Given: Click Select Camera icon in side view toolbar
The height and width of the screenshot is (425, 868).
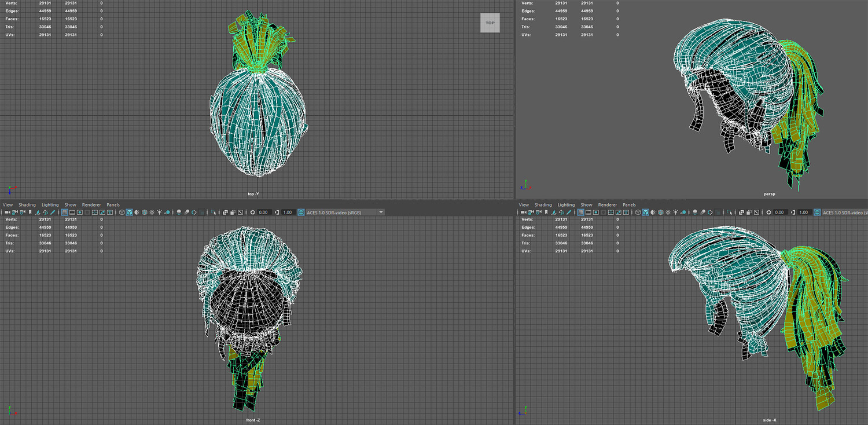Looking at the screenshot, I should coord(524,212).
